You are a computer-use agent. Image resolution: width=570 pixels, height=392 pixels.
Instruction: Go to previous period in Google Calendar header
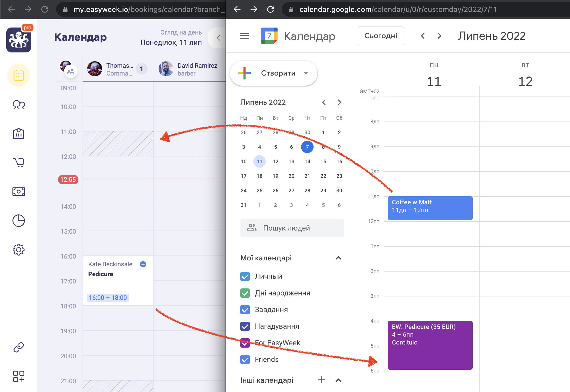423,36
